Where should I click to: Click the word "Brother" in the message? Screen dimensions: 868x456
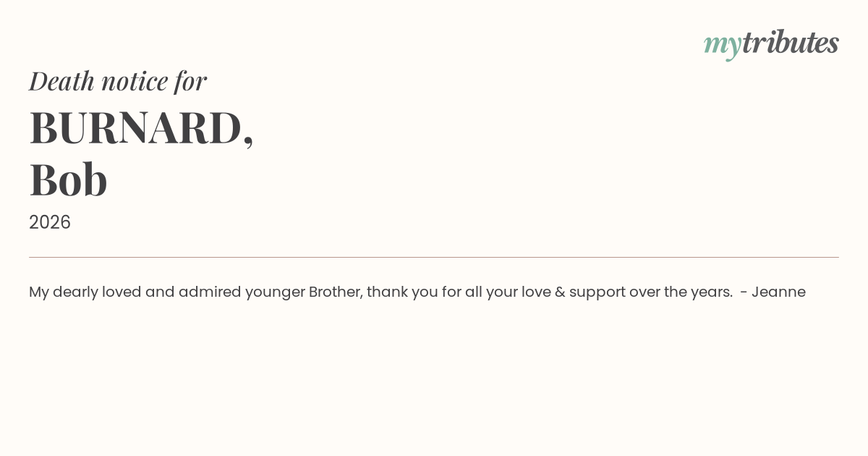[336, 292]
